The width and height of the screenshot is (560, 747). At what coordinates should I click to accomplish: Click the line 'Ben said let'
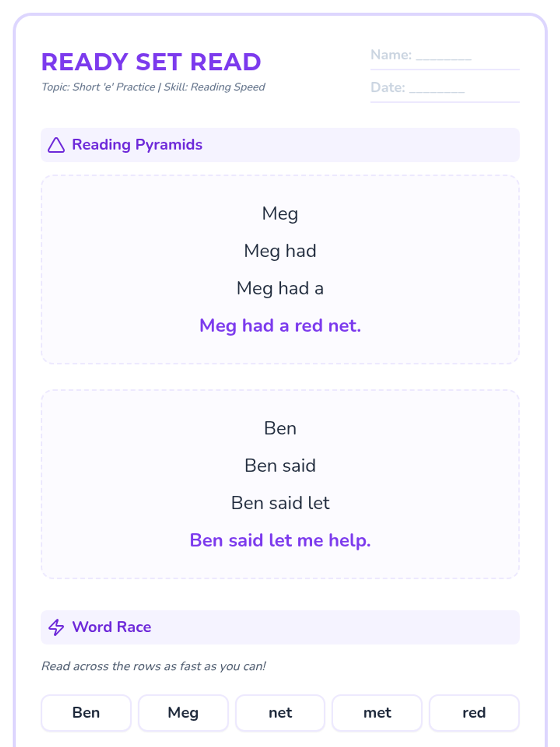point(280,503)
